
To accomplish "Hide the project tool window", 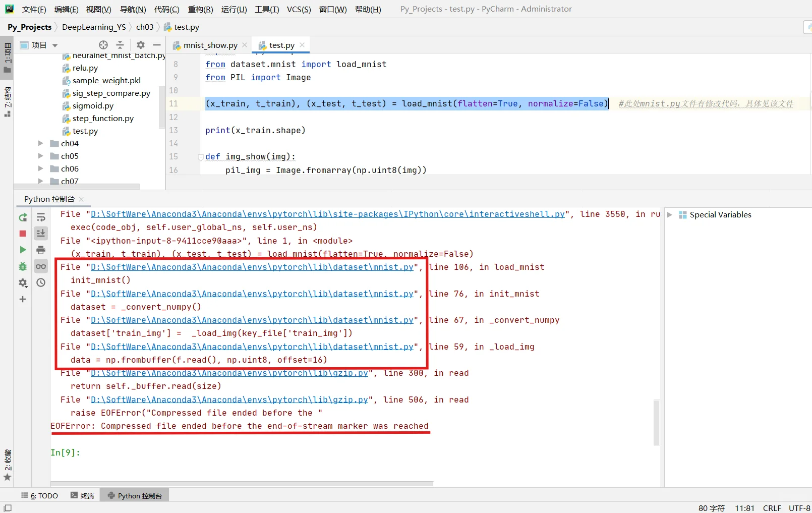I will (157, 45).
